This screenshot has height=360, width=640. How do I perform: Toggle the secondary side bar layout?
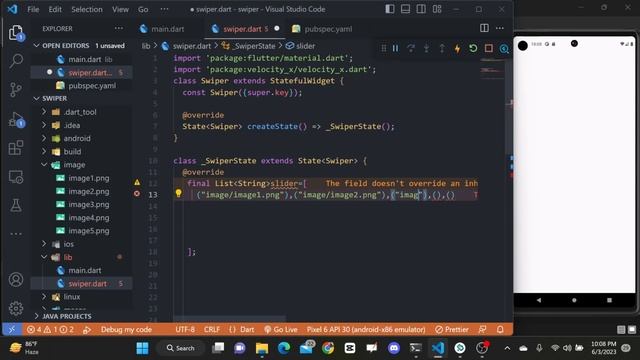[421, 9]
